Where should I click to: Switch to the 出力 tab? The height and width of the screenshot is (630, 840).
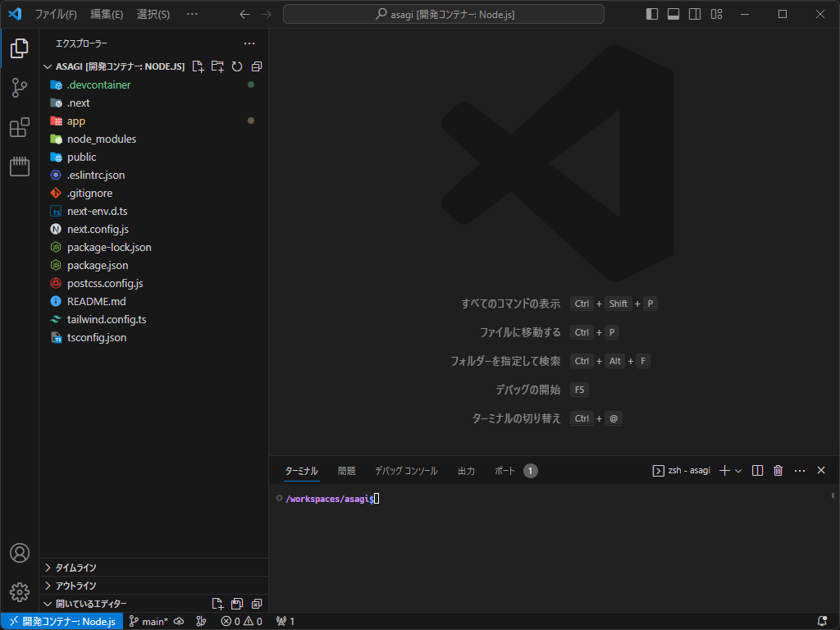point(466,471)
